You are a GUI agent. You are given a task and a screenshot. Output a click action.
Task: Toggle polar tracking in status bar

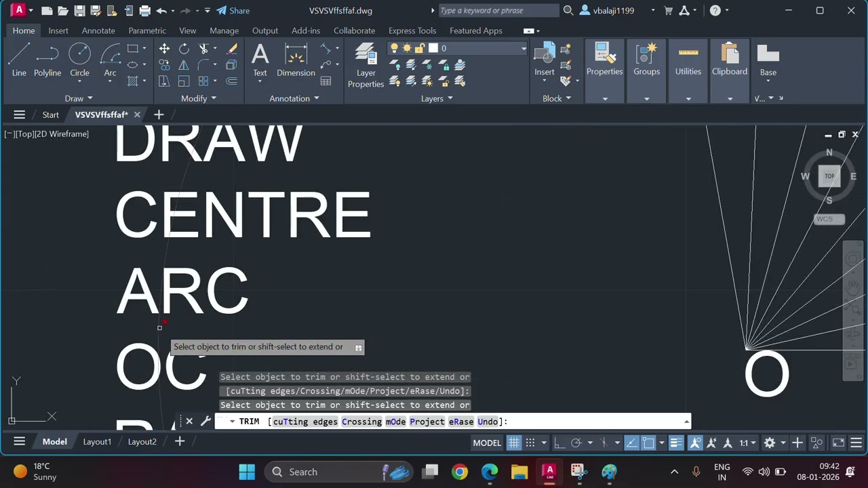tap(576, 443)
